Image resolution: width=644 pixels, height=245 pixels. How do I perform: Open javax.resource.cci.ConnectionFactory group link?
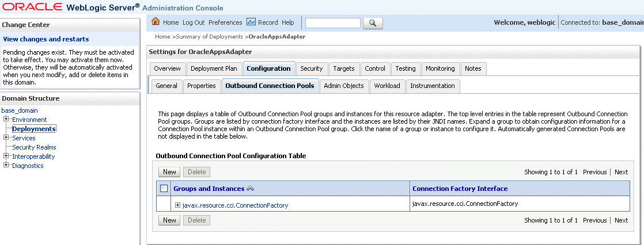point(236,205)
